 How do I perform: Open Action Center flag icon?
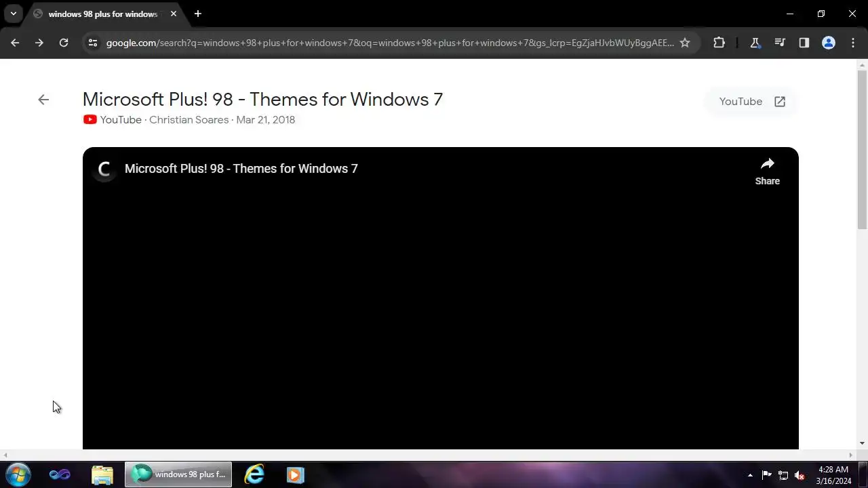coord(766,475)
